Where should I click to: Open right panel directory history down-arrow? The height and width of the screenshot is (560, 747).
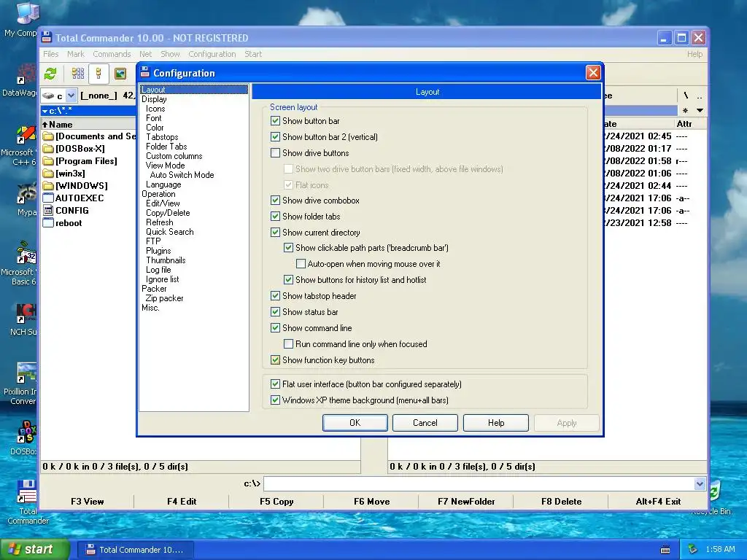700,111
